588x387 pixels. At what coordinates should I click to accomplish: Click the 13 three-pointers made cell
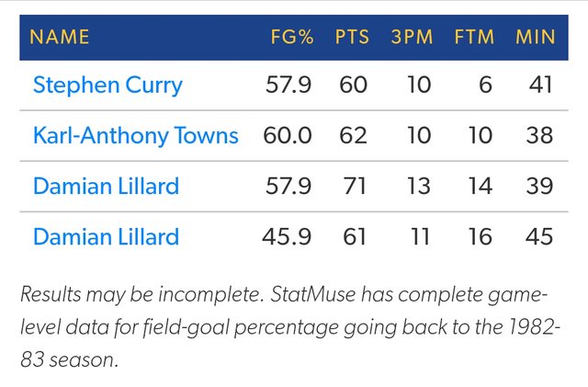point(418,187)
